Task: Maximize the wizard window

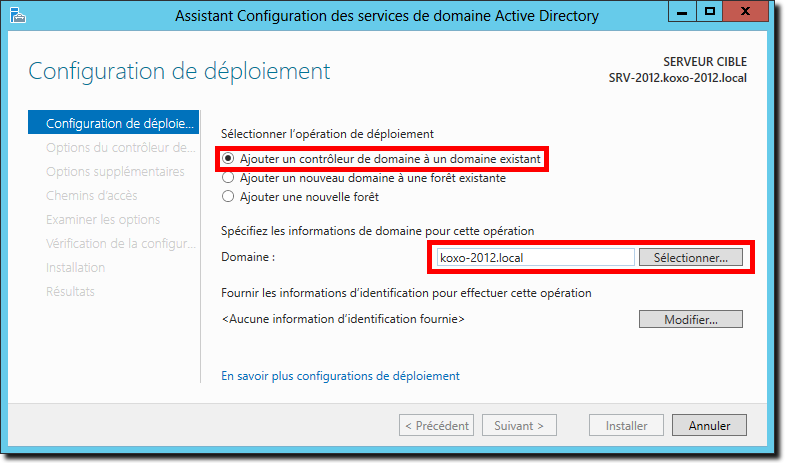Action: tap(709, 11)
